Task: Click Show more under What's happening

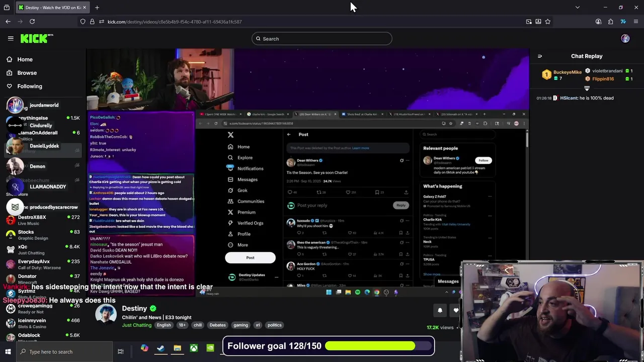Action: tap(432, 275)
